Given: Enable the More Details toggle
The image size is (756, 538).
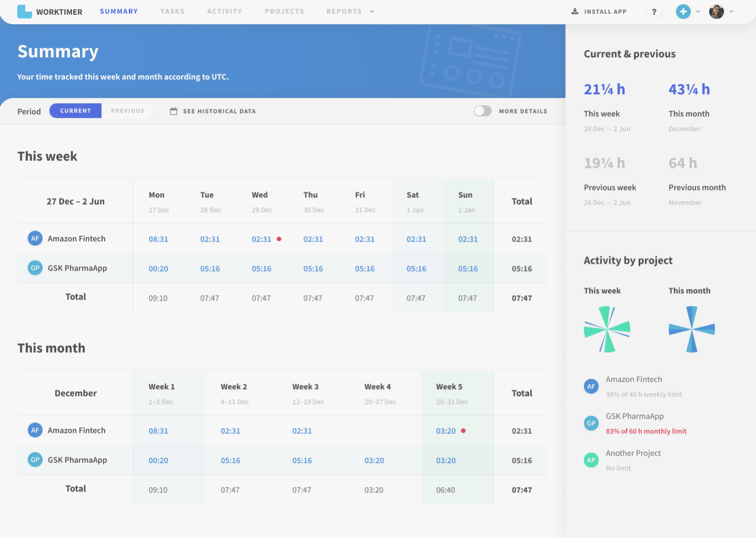Looking at the screenshot, I should (x=482, y=111).
